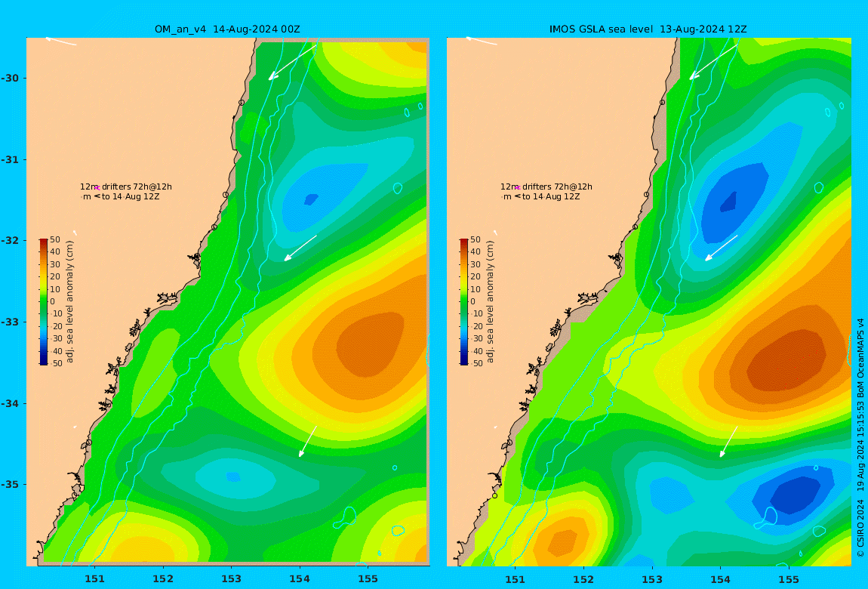Click the dark red top of the IMOS GSLA colorbar
The width and height of the screenshot is (868, 589).
[464, 242]
